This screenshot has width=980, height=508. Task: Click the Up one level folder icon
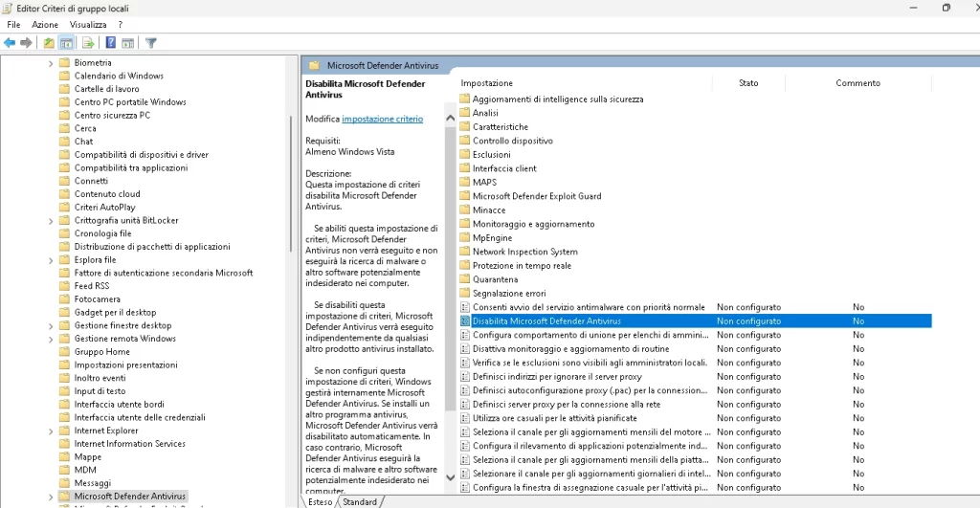pos(48,42)
